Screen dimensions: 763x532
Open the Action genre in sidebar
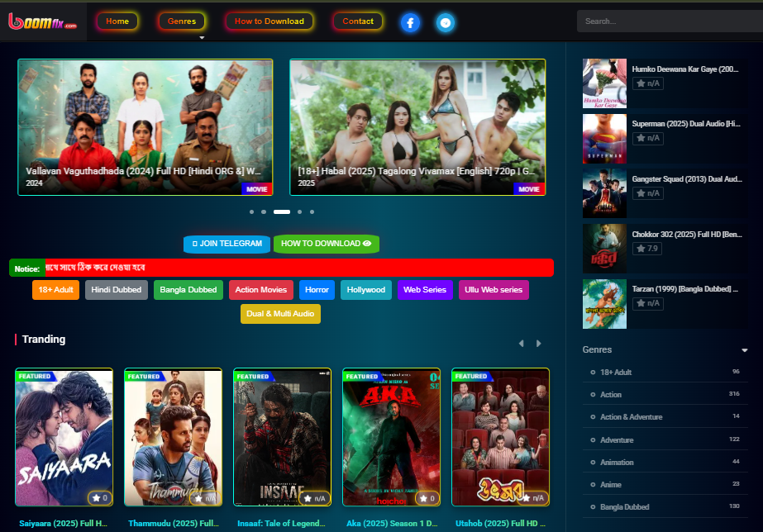(x=611, y=394)
